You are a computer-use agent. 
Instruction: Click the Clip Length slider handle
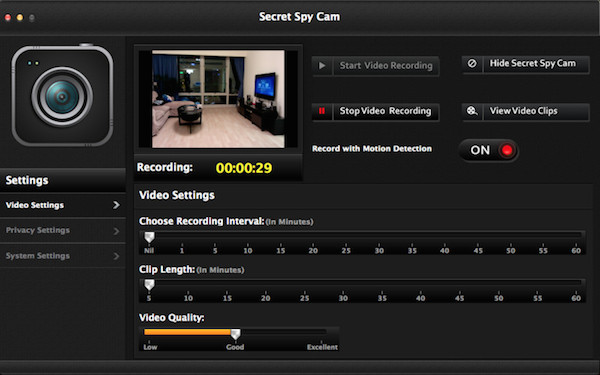[x=149, y=285]
